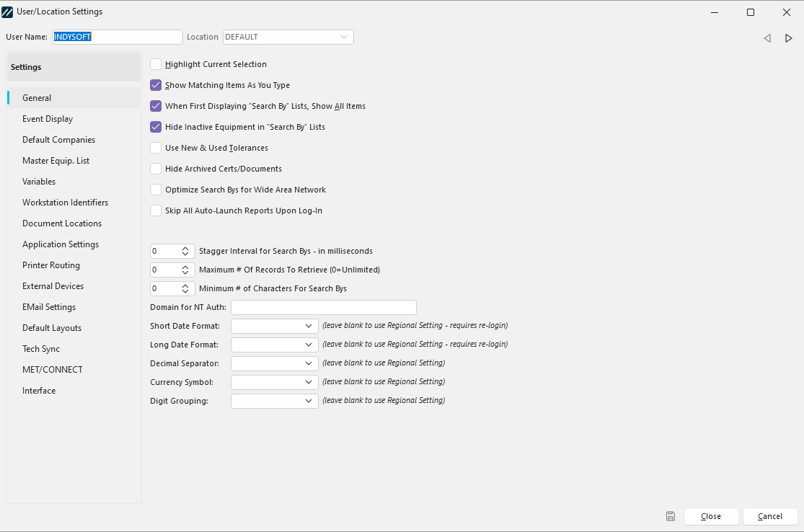Expand the Digit Grouping dropdown

click(309, 401)
